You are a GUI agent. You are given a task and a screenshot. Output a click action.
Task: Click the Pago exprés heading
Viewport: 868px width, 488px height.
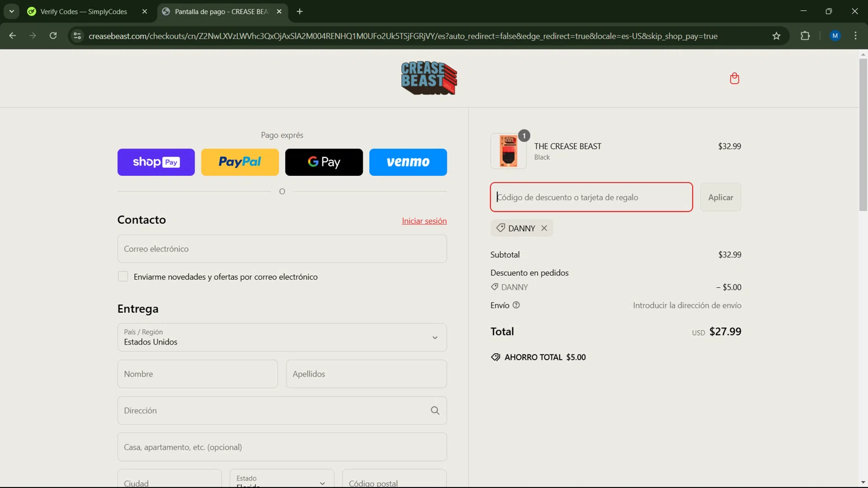coord(282,135)
